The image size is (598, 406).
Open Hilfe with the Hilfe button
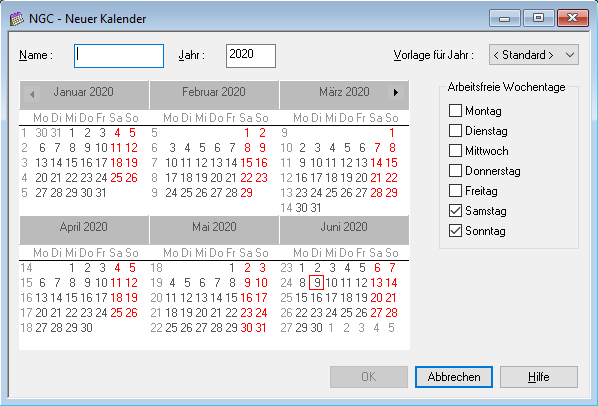(539, 377)
